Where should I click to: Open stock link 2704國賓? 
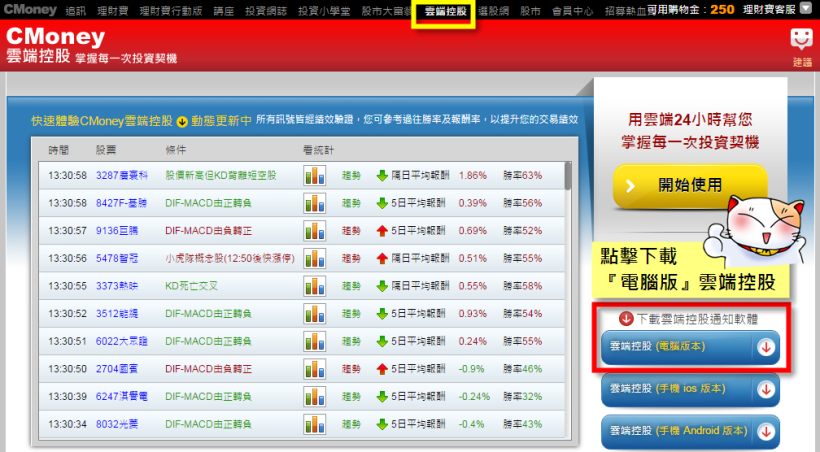click(x=117, y=369)
